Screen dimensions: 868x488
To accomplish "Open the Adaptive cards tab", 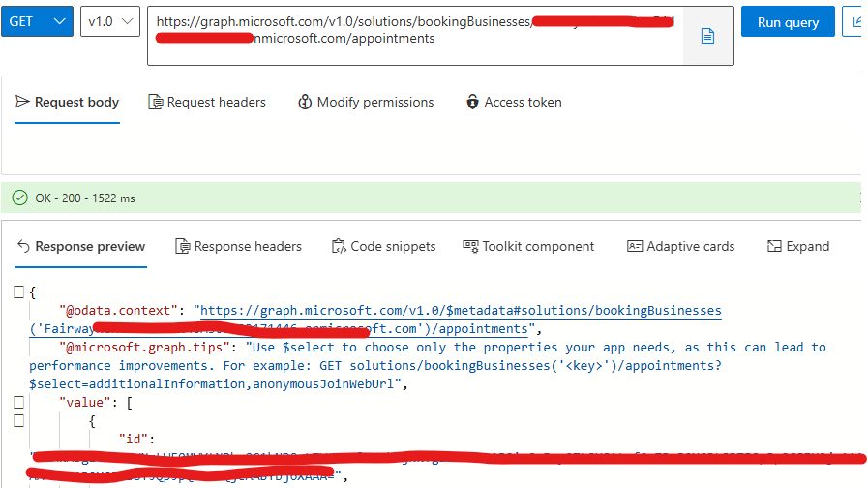I will 680,246.
